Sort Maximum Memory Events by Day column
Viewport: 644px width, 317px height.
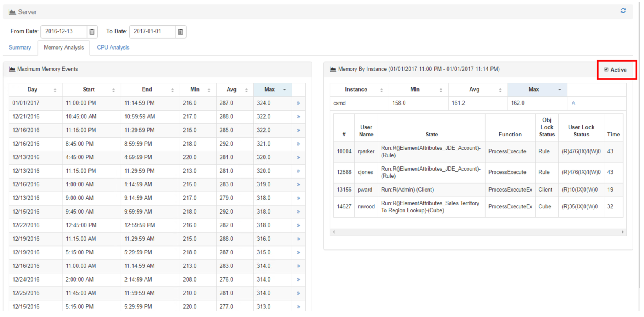pyautogui.click(x=35, y=90)
